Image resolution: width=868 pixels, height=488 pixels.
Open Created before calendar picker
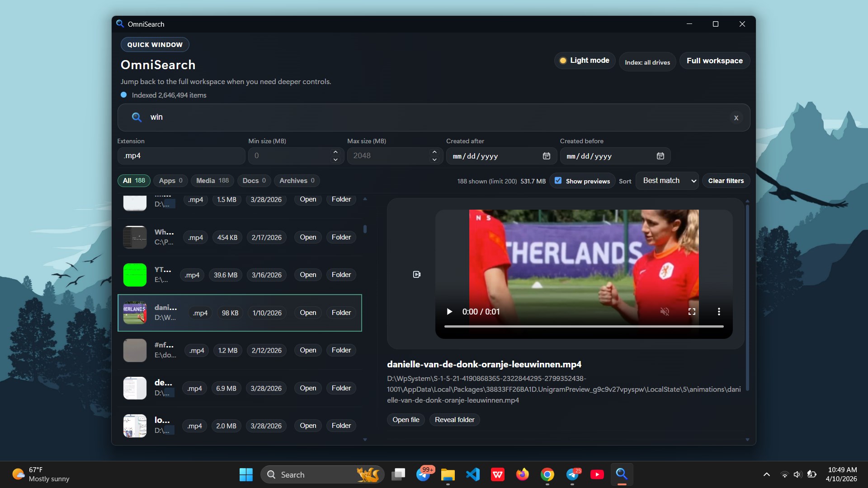click(x=660, y=156)
